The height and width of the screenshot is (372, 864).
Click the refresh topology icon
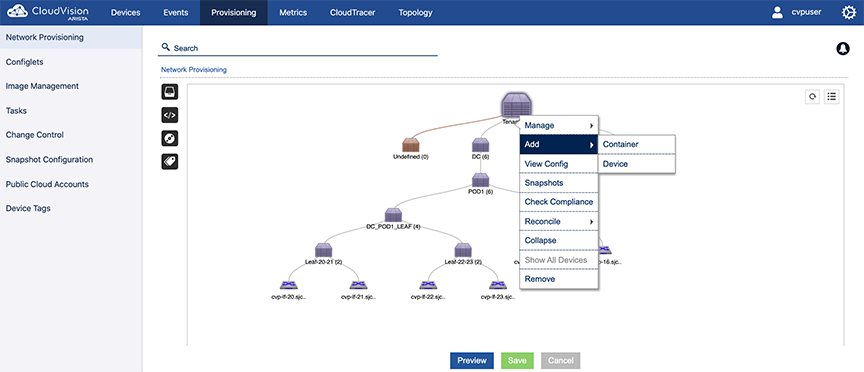coord(812,97)
